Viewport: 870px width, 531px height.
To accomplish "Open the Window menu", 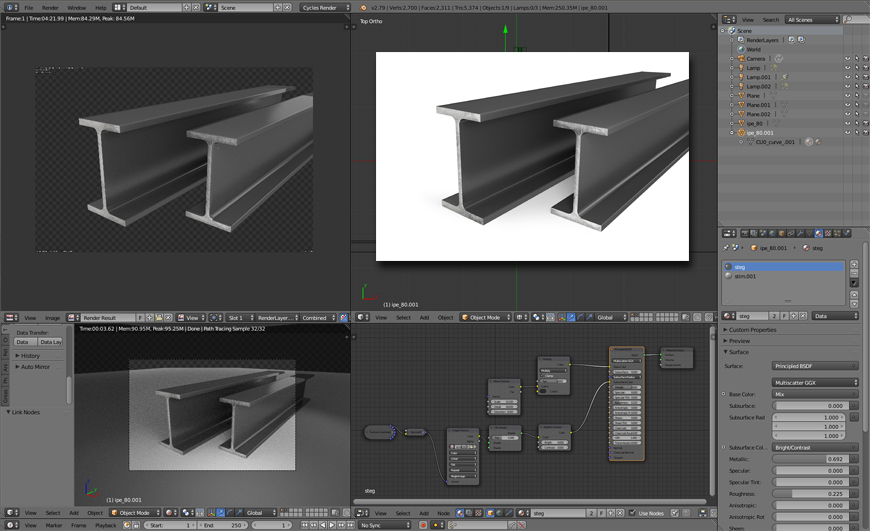I will point(77,8).
